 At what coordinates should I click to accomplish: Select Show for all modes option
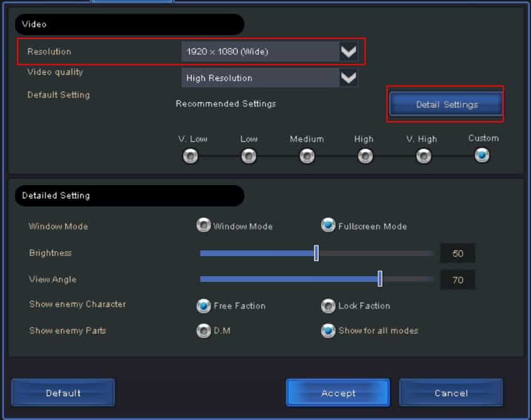coord(328,330)
